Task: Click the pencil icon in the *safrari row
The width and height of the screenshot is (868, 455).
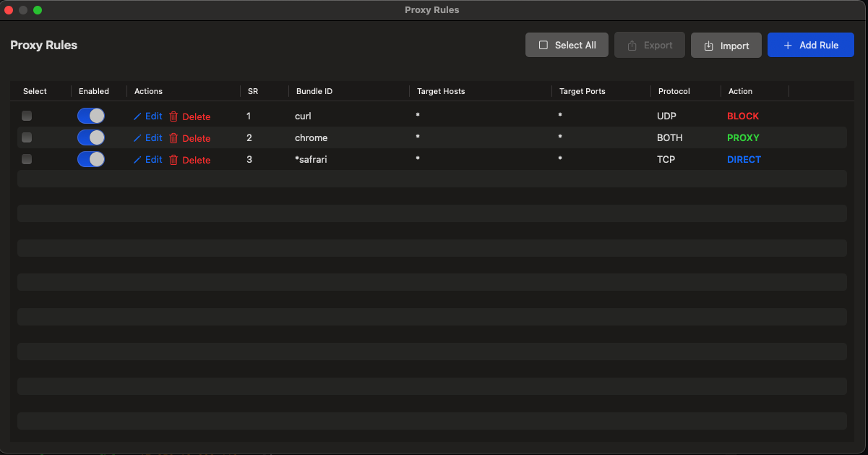Action: 137,160
